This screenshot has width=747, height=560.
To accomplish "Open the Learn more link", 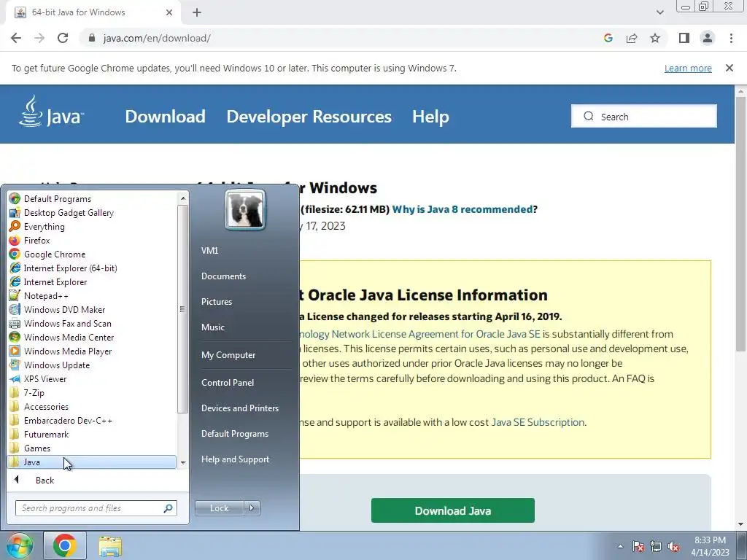I will [688, 68].
